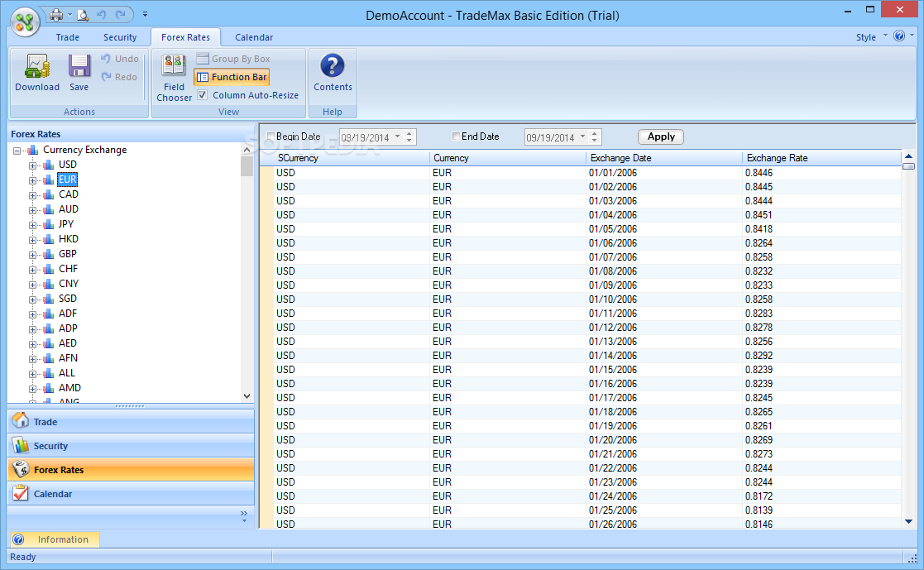Open the Style dropdown menu

tap(871, 36)
